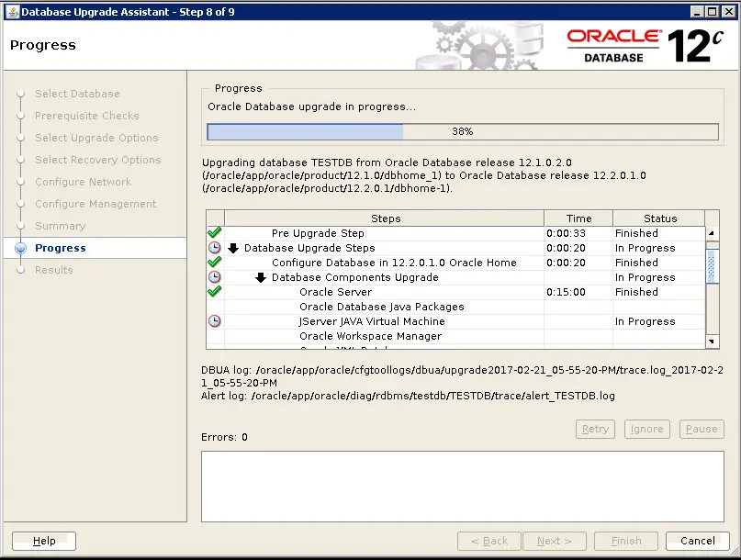Collapse the Database Components Upgrade arrow
The image size is (741, 560).
pyautogui.click(x=261, y=277)
